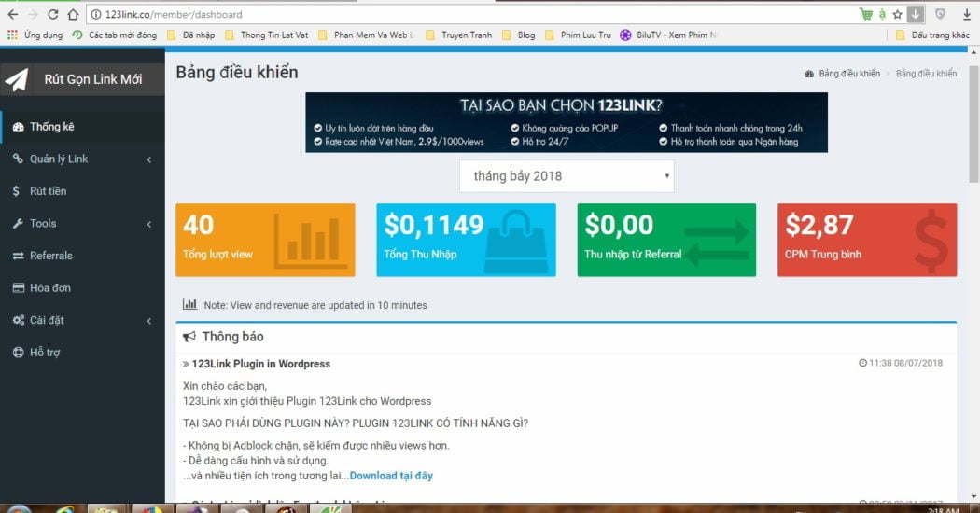Bookmark this page with star icon
Image resolution: width=980 pixels, height=513 pixels.
click(898, 14)
